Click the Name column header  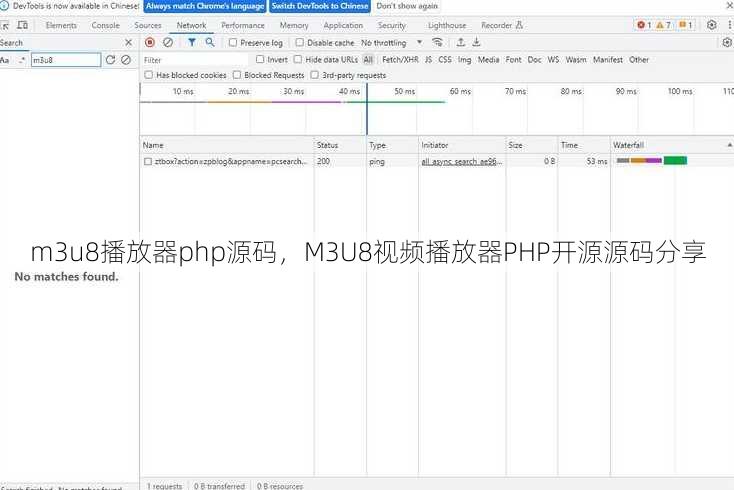tap(227, 145)
